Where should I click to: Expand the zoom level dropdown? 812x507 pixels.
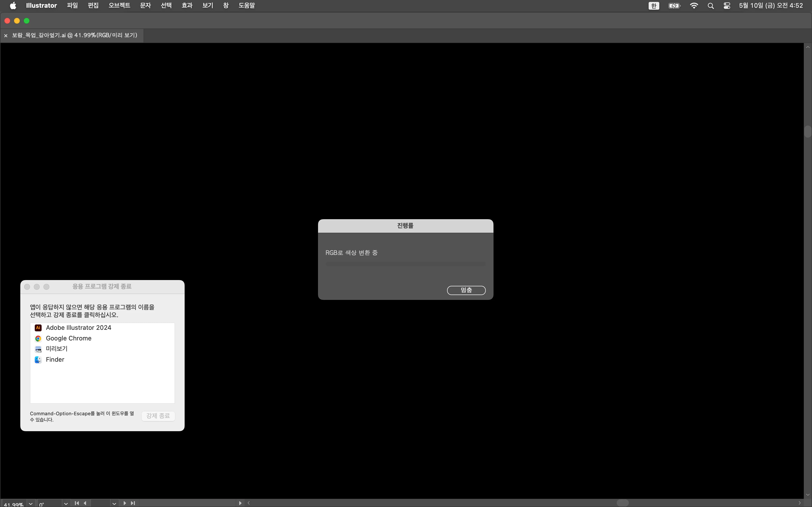pyautogui.click(x=31, y=503)
